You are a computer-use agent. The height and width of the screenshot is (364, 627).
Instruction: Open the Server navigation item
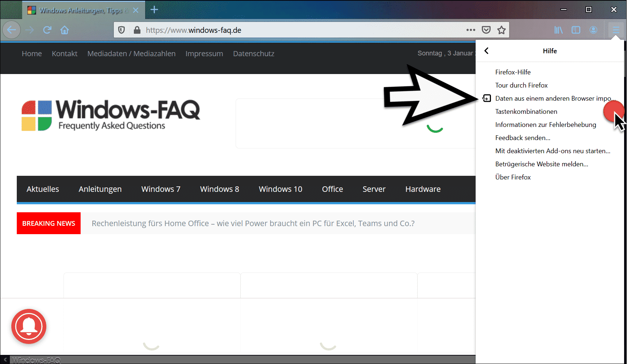pyautogui.click(x=374, y=189)
